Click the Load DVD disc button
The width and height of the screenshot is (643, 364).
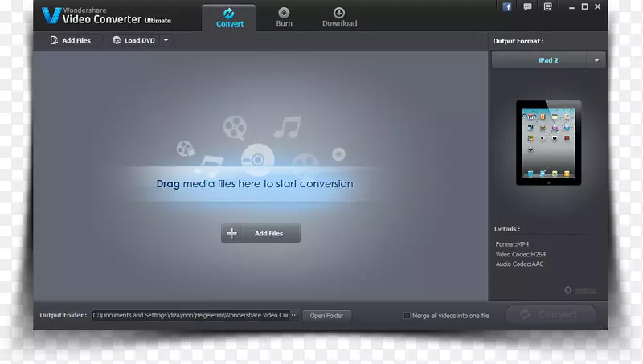tap(133, 40)
